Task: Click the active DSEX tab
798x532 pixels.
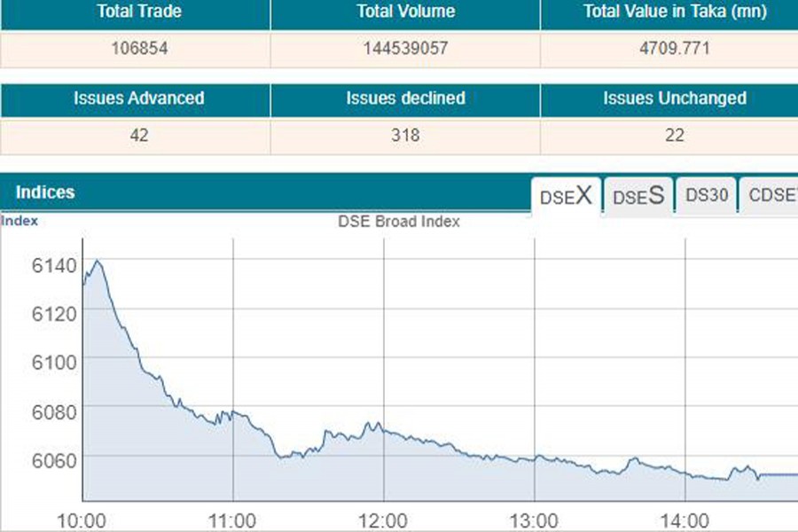Action: click(565, 196)
